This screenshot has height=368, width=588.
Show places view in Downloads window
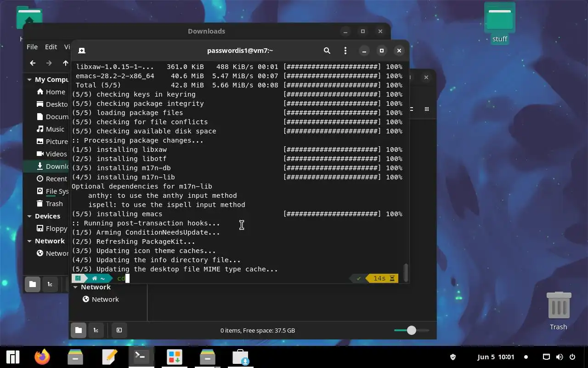[33, 284]
